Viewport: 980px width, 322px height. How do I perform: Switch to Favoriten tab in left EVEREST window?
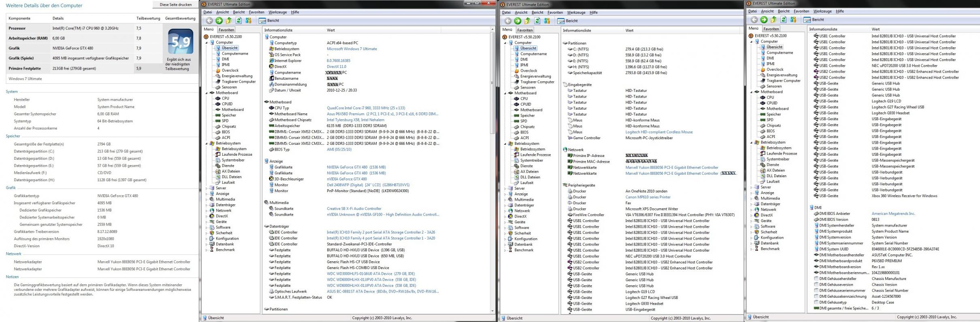pos(226,30)
